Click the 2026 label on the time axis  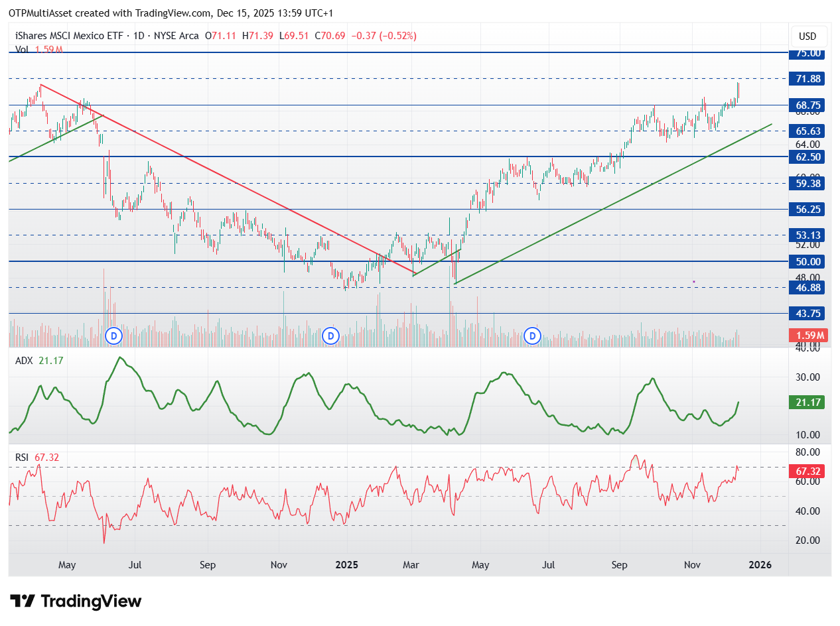point(760,565)
